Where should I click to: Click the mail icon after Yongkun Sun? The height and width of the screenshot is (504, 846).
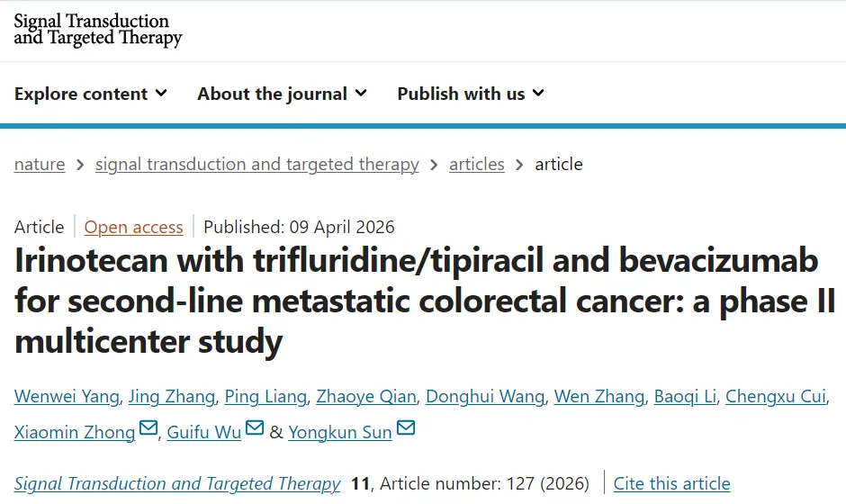coord(406,429)
